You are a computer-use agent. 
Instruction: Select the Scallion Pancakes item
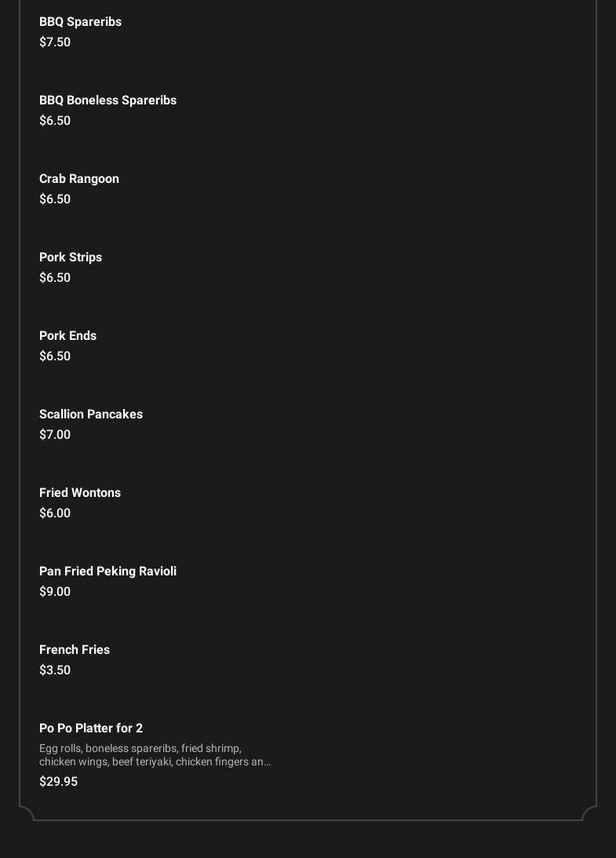[x=91, y=414]
